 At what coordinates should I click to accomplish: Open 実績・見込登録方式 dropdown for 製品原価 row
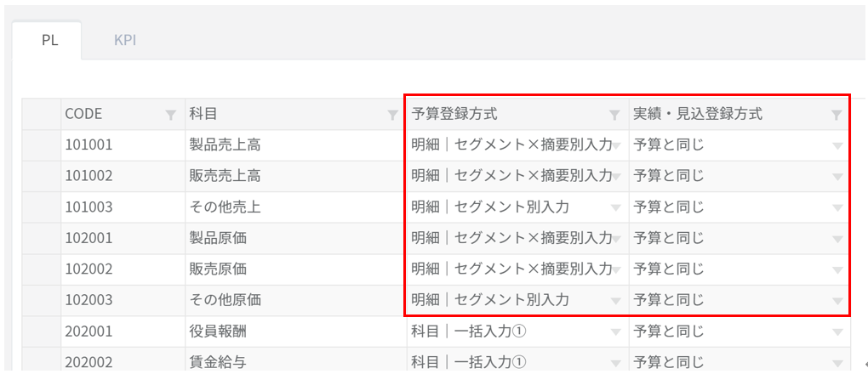tap(837, 239)
